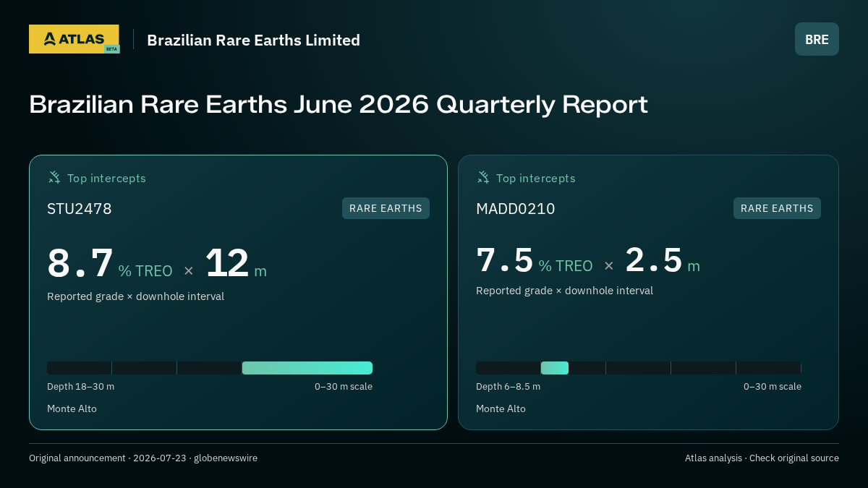Click the BRE ticker badge

(817, 39)
